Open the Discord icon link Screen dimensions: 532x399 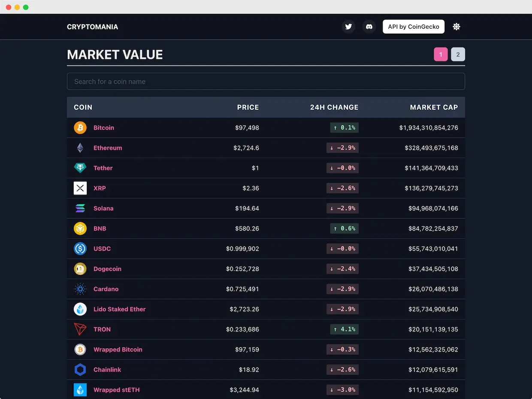click(x=369, y=27)
